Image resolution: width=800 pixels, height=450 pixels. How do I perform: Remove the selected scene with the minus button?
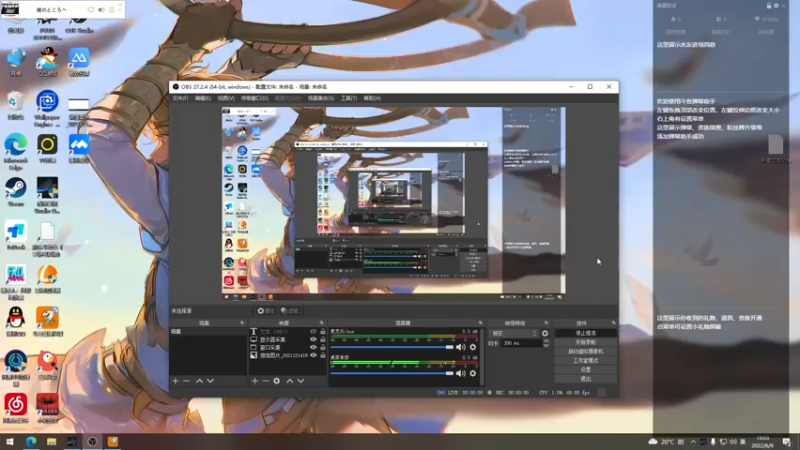186,381
